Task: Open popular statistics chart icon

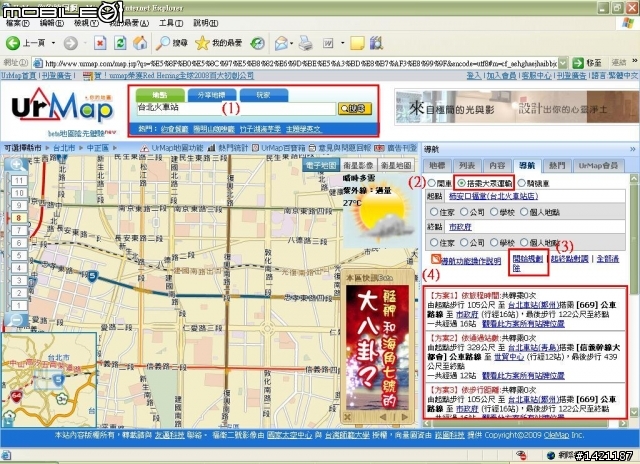Action: (x=211, y=148)
